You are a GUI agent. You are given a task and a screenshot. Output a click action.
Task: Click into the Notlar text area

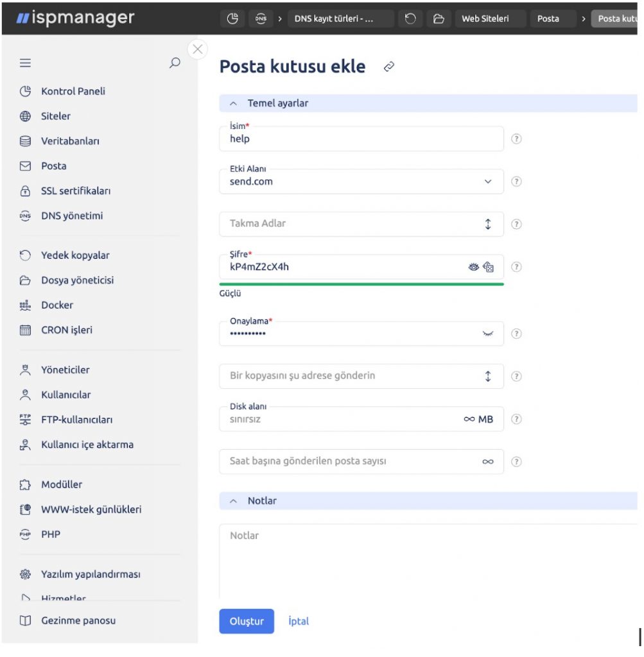click(428, 561)
